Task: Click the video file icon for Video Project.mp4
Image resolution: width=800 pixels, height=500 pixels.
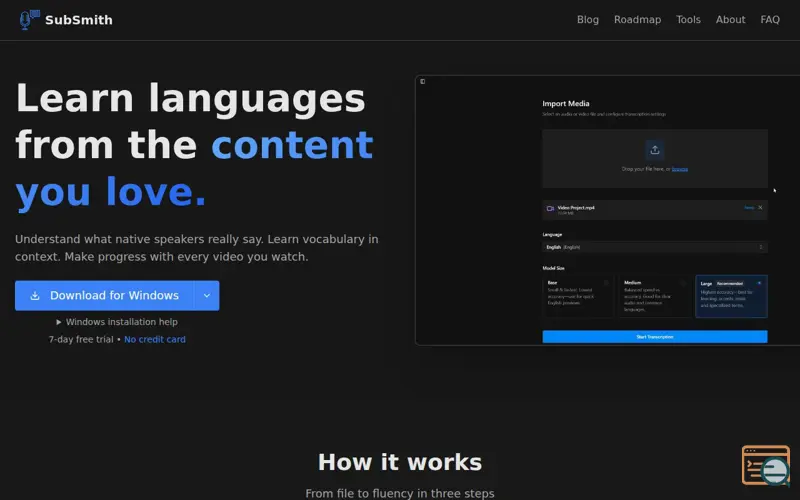Action: [x=550, y=209]
